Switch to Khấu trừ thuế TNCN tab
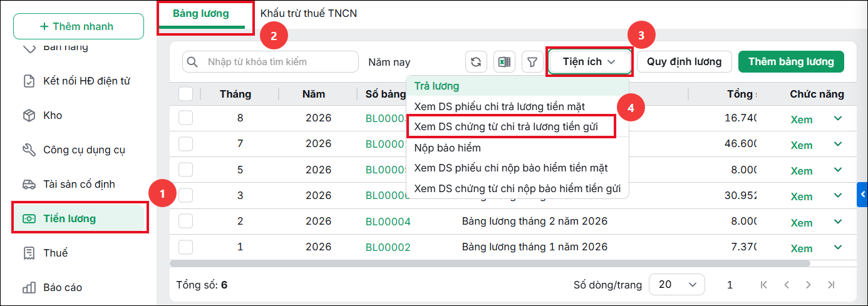Screen dimensions: 868x306 309,13
